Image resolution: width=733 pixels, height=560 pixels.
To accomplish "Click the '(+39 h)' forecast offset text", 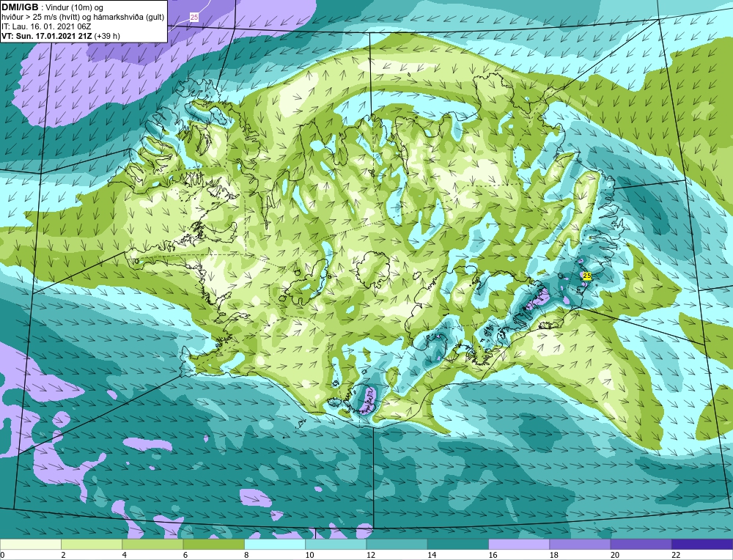I will click(107, 36).
